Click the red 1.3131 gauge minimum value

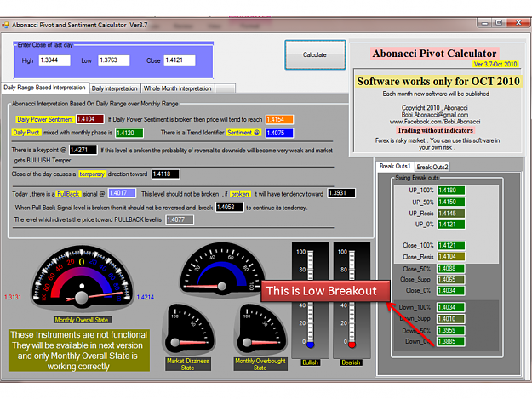13,297
